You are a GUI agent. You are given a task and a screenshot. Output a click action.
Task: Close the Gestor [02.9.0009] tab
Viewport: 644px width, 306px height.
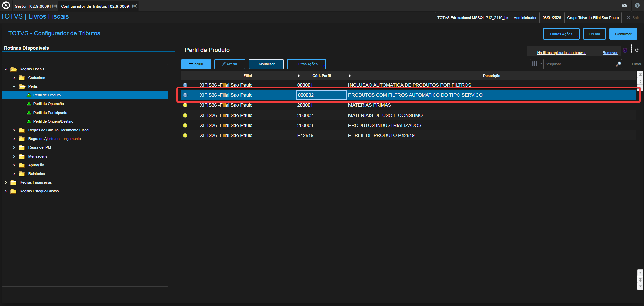[x=55, y=6]
